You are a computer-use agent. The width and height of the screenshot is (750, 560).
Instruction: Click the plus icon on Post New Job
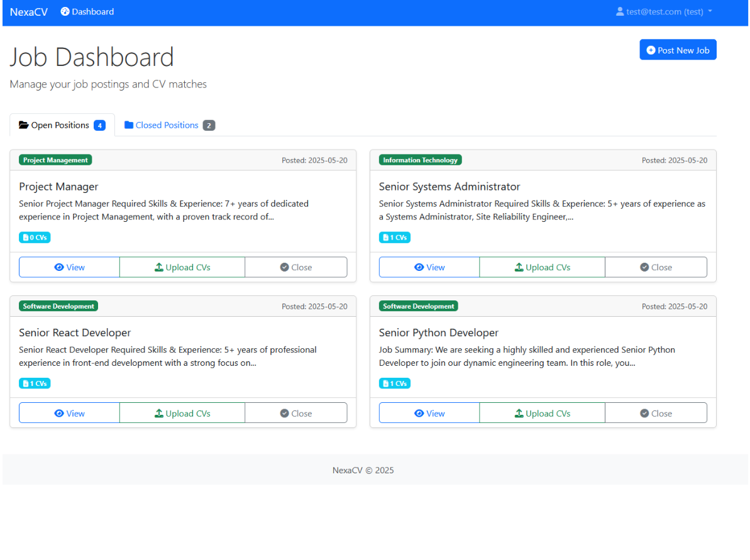tap(651, 50)
